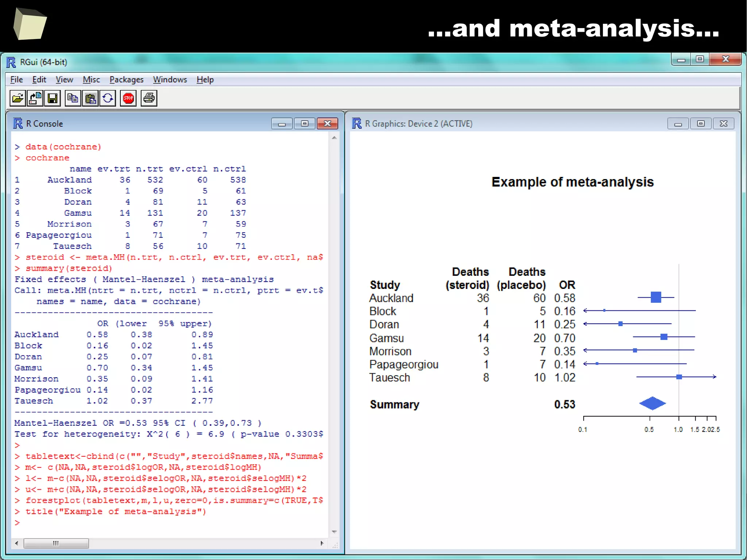The height and width of the screenshot is (560, 747).
Task: Click the large blue Auckland square marker
Action: pyautogui.click(x=656, y=297)
